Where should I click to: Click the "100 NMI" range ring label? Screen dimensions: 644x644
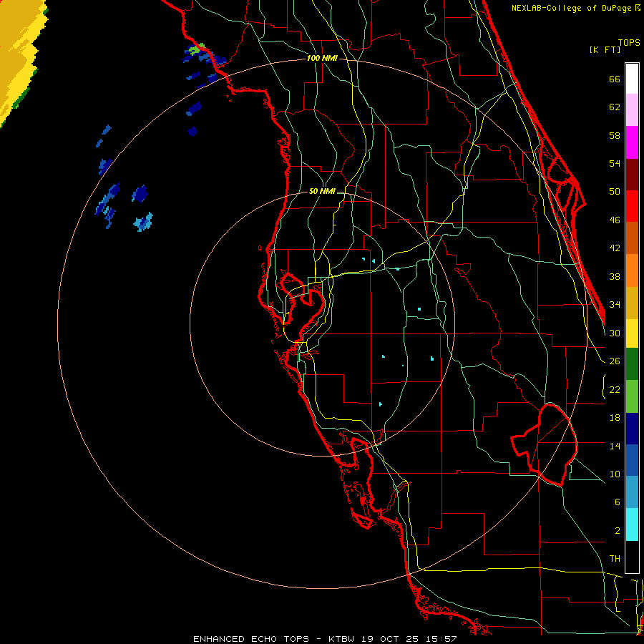[x=322, y=59]
